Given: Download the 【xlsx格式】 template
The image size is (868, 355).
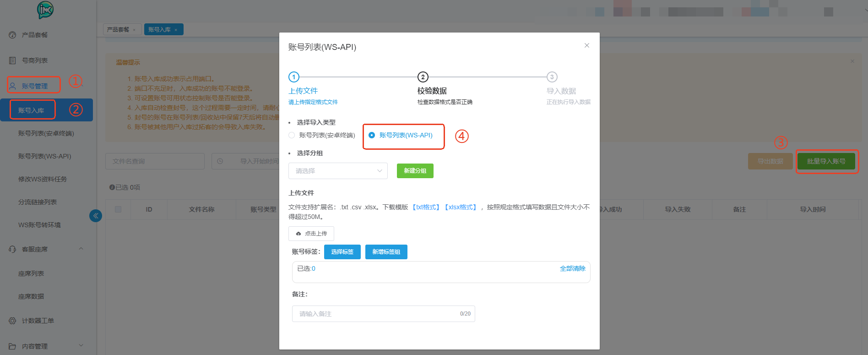Looking at the screenshot, I should [x=461, y=207].
